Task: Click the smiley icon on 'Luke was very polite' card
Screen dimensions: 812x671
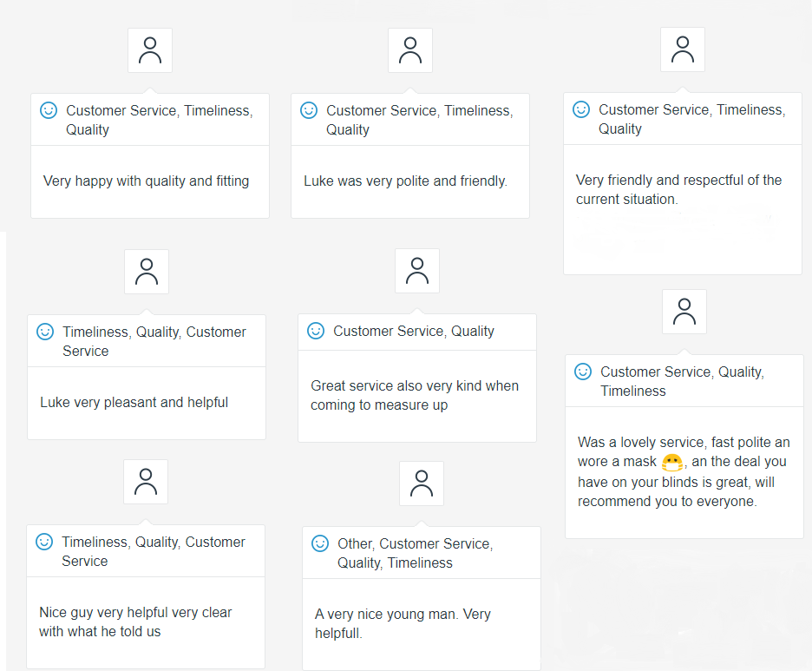Action: point(309,110)
